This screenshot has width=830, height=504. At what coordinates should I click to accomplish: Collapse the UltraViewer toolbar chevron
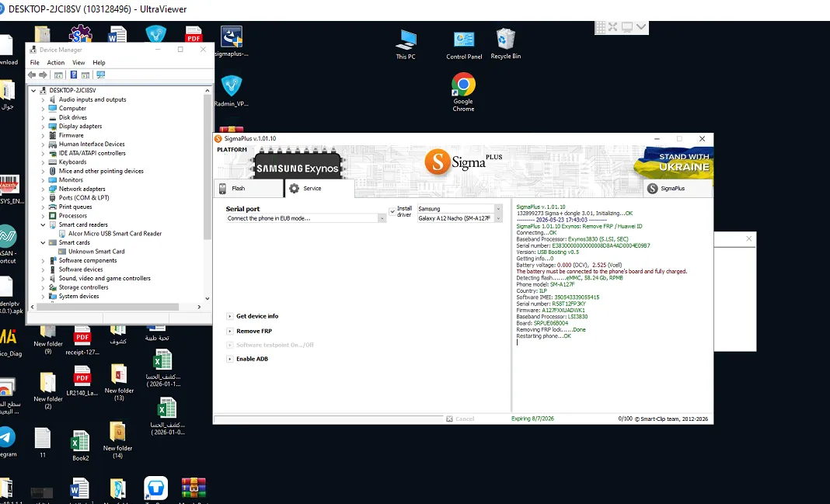click(641, 27)
